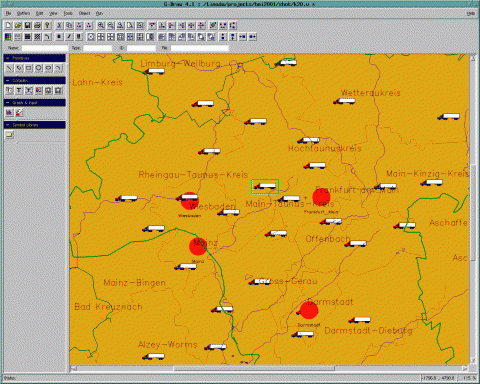
Task: Collapse the Graph & Input panel header
Action: click(35, 103)
